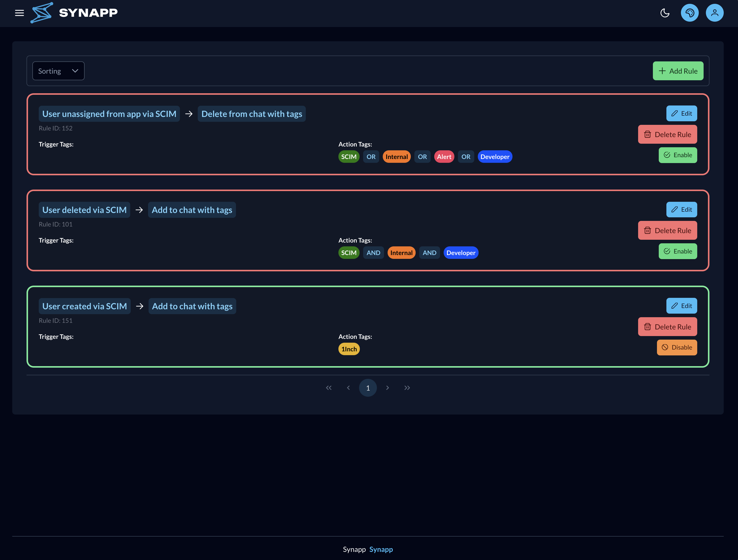Select page 1 in pagination
The height and width of the screenshot is (560, 738).
(368, 388)
